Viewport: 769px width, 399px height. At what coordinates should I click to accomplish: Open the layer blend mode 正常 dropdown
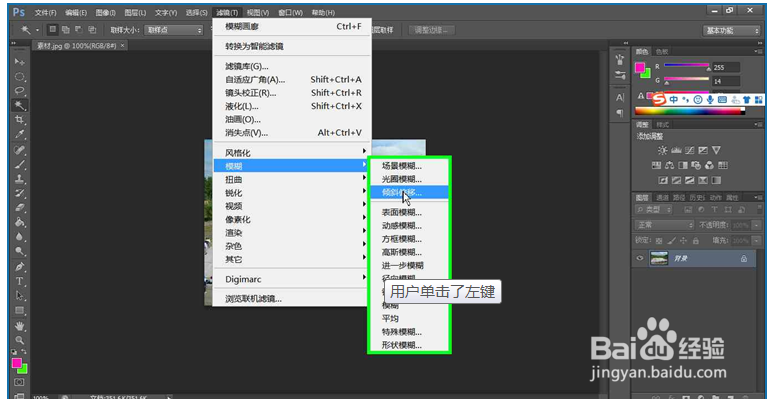665,225
